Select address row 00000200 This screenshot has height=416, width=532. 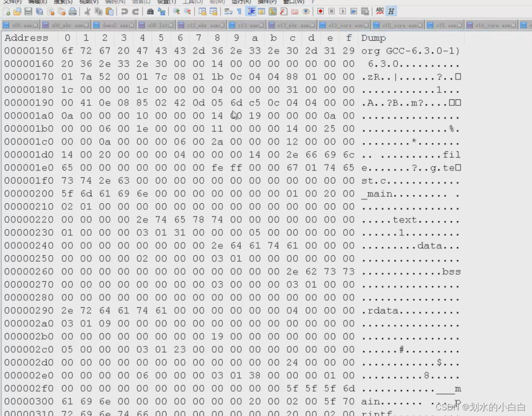29,194
